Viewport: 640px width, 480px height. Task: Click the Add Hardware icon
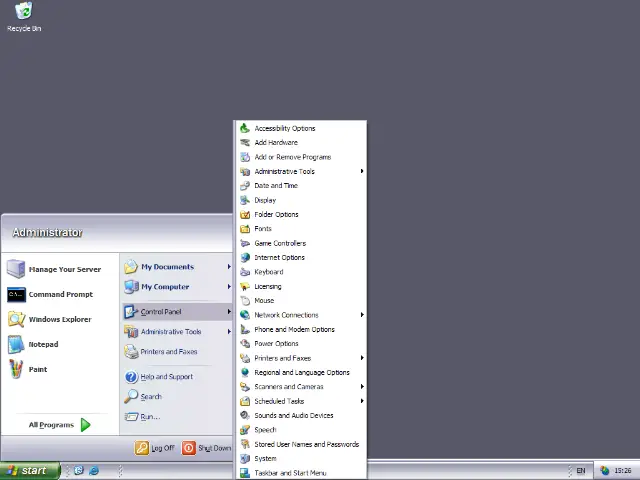click(245, 142)
